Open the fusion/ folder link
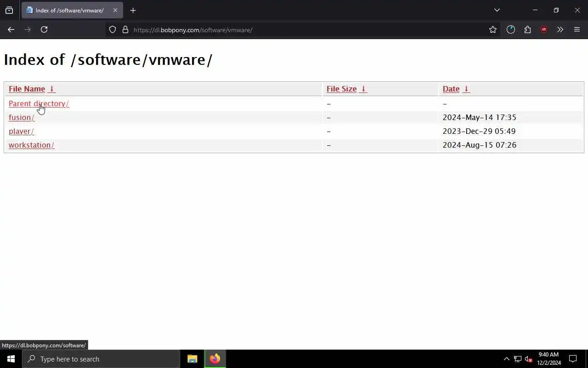Viewport: 588px width, 368px height. (21, 117)
